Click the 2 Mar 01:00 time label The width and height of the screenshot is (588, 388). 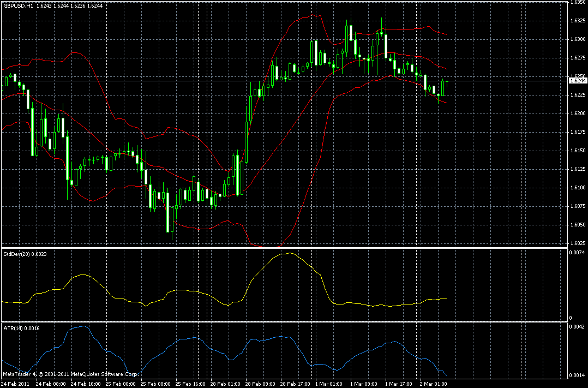pyautogui.click(x=434, y=384)
